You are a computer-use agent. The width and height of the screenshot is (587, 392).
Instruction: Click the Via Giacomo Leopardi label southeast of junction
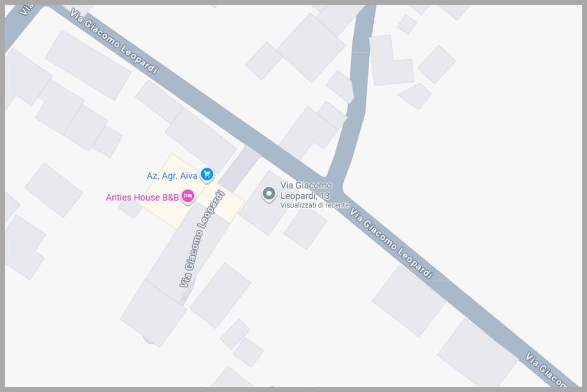[x=391, y=244]
